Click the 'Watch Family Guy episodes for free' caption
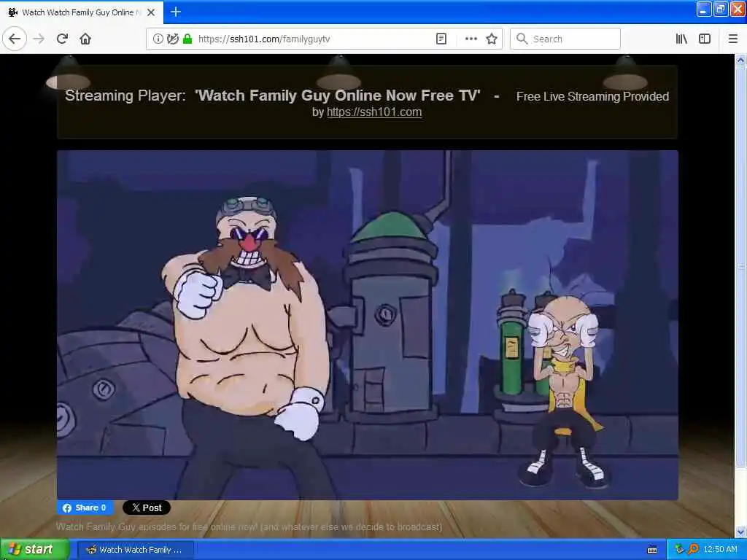 tap(249, 526)
